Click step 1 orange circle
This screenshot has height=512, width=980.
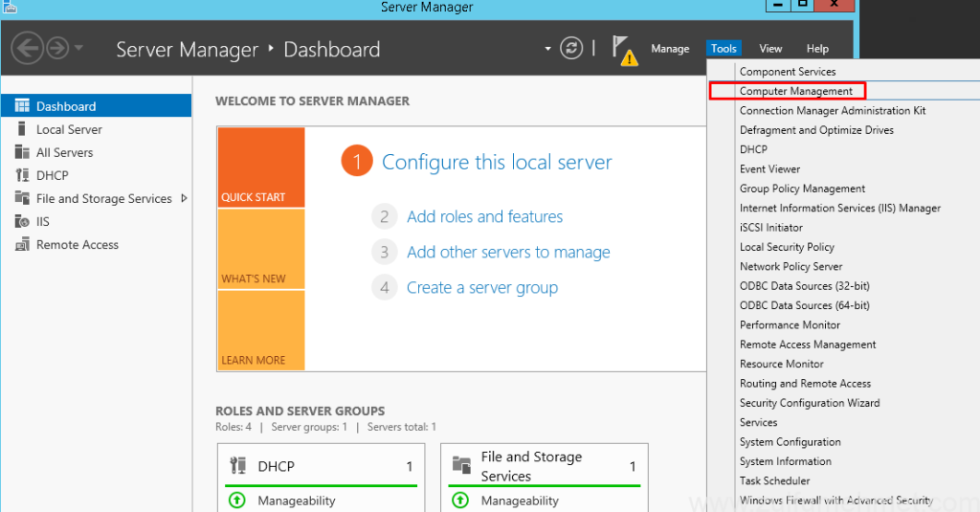(357, 162)
